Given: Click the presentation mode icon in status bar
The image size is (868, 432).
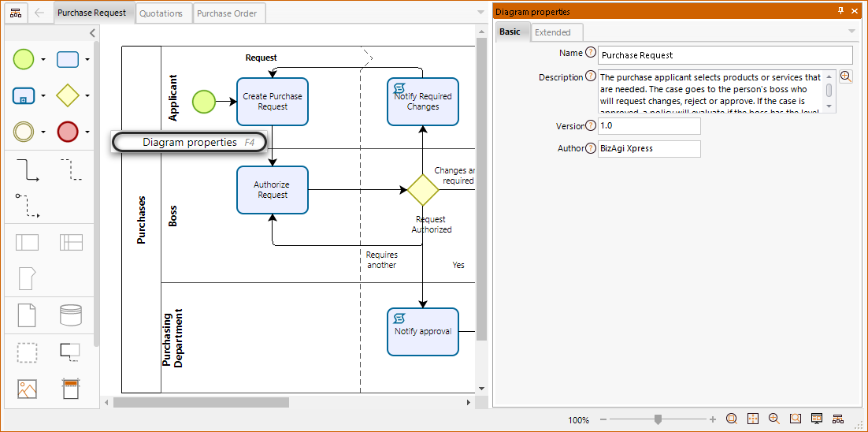Looking at the screenshot, I should tap(817, 419).
